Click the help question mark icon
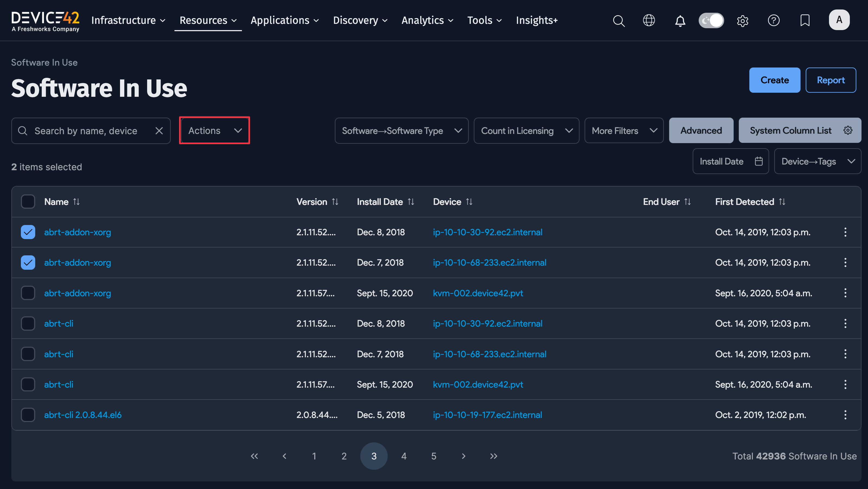Image resolution: width=868 pixels, height=489 pixels. (773, 21)
